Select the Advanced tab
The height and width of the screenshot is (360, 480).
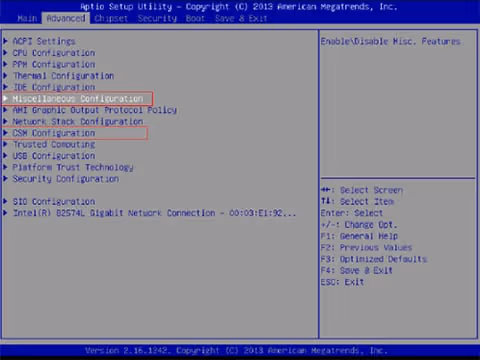click(66, 18)
